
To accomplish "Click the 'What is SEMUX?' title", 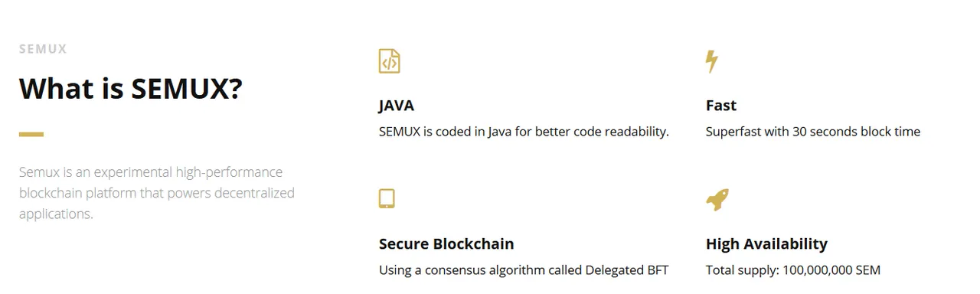I will (x=131, y=89).
